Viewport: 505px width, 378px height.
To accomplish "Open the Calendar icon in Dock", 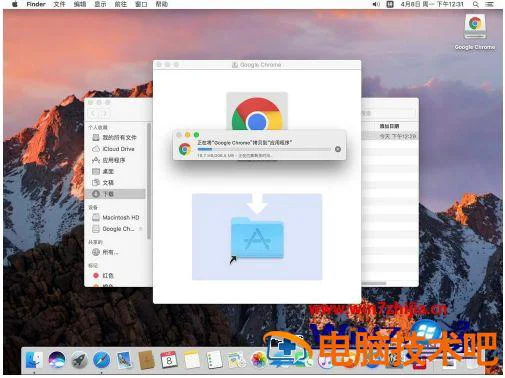I will (x=169, y=360).
